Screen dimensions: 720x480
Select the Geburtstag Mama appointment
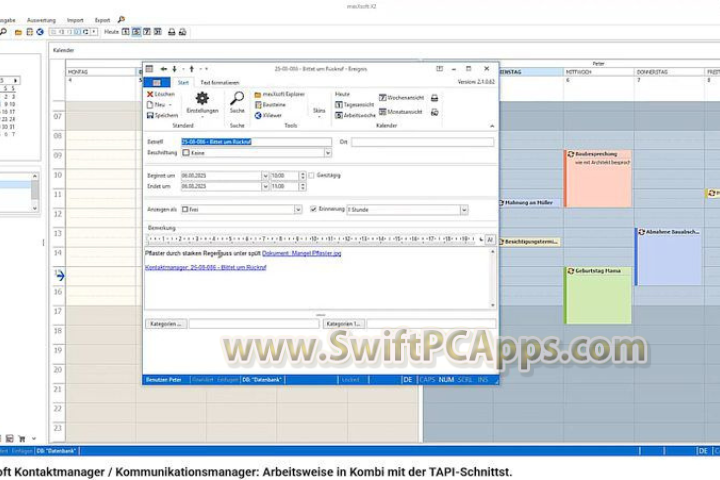click(x=598, y=295)
